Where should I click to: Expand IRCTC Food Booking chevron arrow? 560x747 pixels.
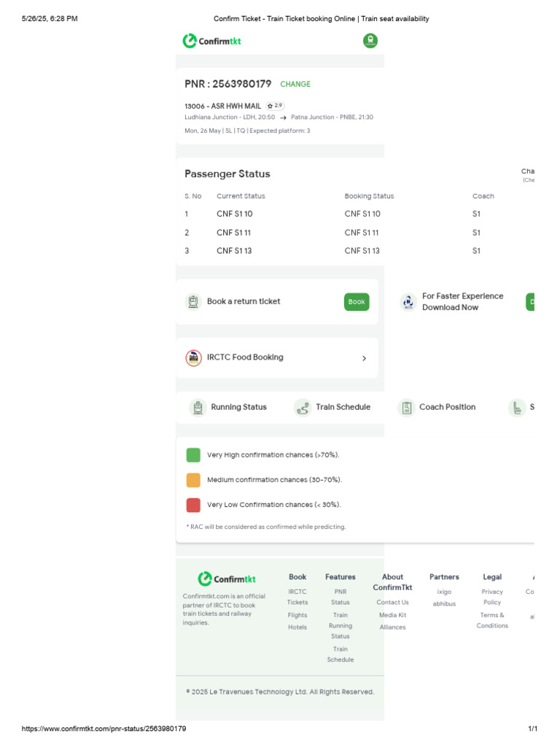(365, 358)
